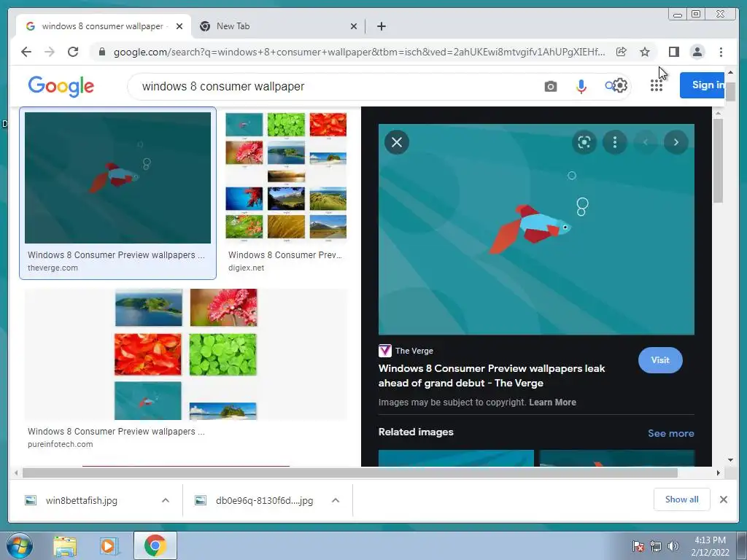The width and height of the screenshot is (747, 560).
Task: Start voice search with the microphone icon
Action: coord(581,87)
